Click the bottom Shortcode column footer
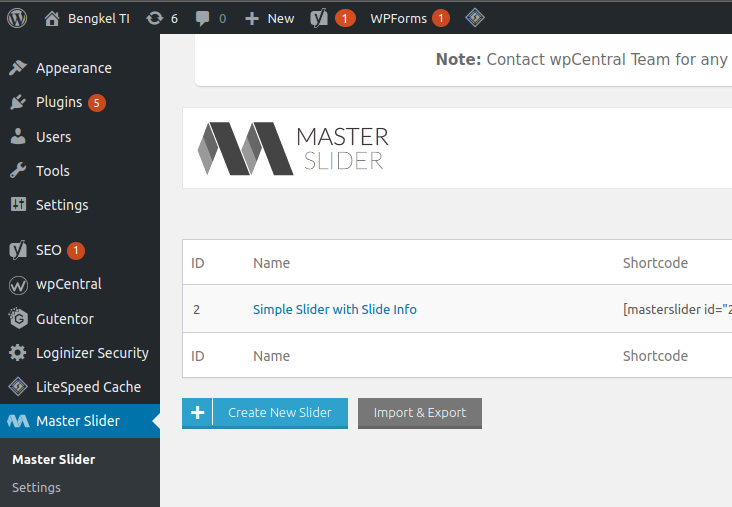This screenshot has height=507, width=732. 655,356
